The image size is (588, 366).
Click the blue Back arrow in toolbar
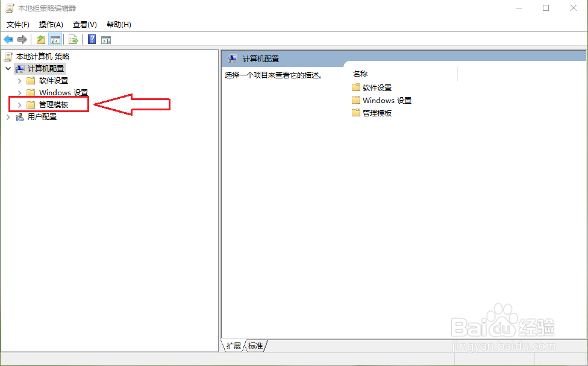(8, 39)
